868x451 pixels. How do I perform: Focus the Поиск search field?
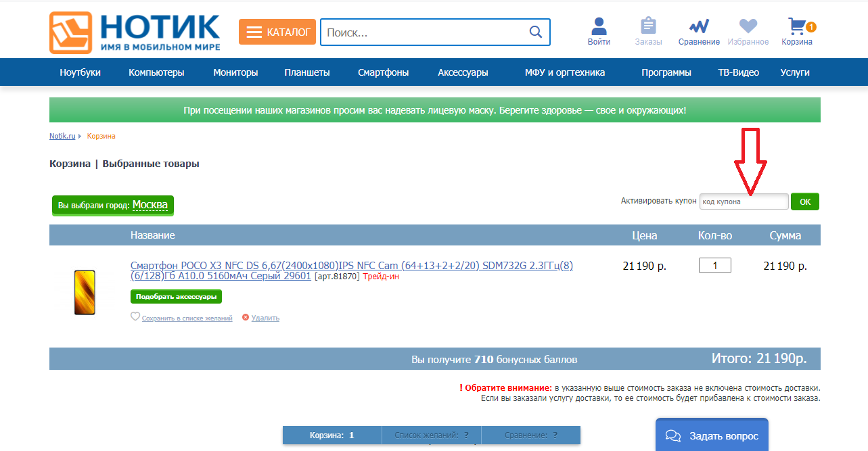point(435,32)
